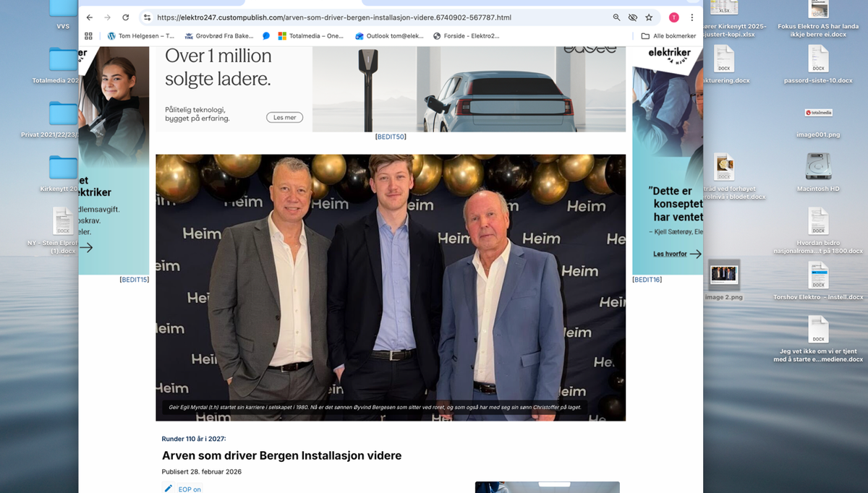
Task: Open the Outlook tom@elek bookmark
Action: 388,35
